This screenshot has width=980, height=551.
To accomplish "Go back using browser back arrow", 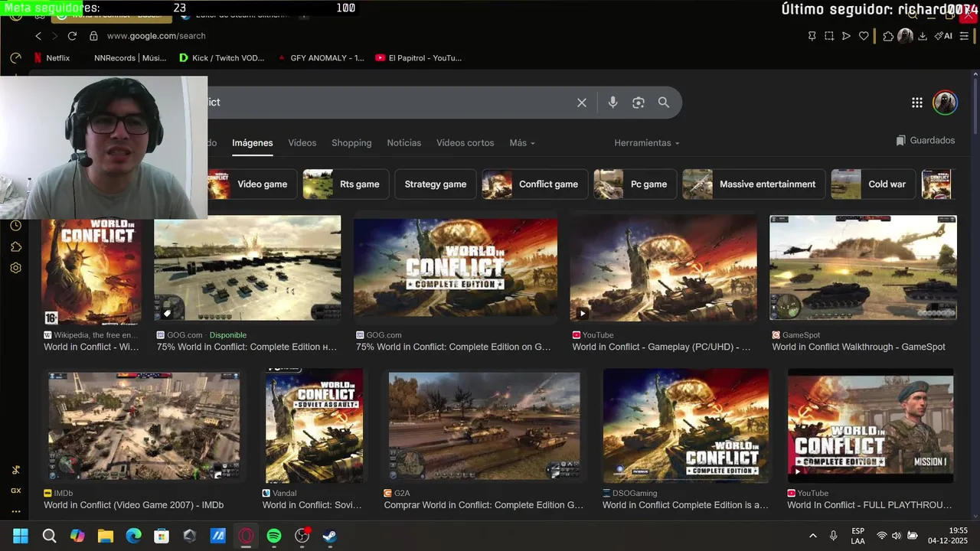I will click(x=38, y=36).
